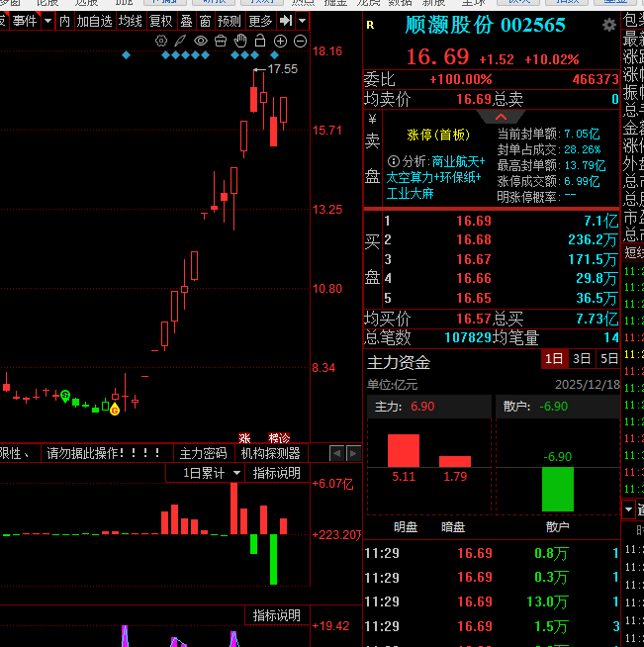Click trade row with volume 13.0万

(x=492, y=601)
